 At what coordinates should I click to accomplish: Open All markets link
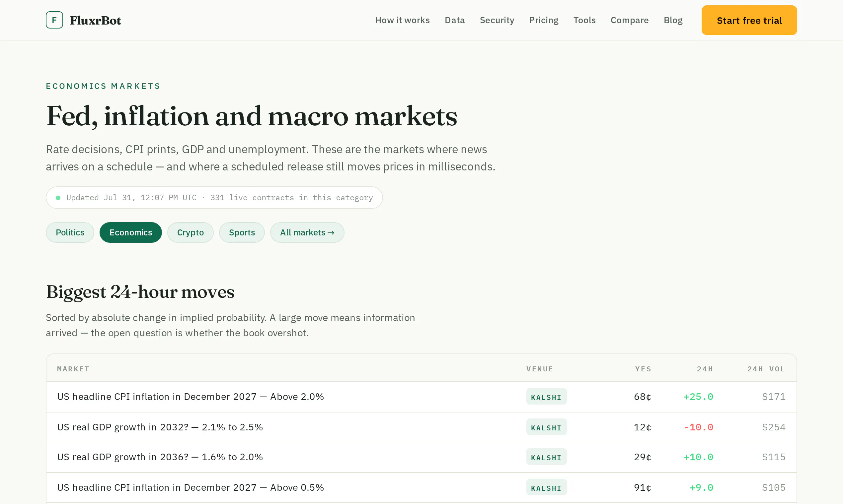[x=307, y=233]
